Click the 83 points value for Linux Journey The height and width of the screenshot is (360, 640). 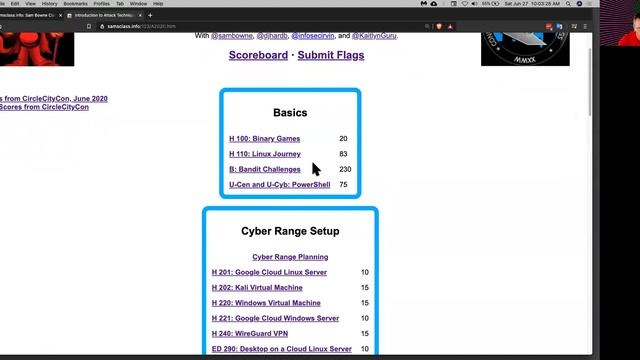(x=343, y=154)
